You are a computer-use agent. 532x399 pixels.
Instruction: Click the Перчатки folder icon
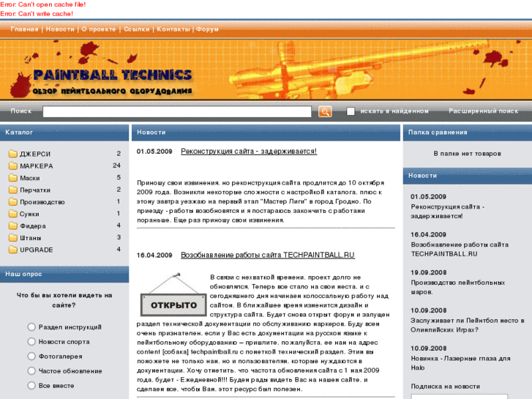(x=13, y=190)
